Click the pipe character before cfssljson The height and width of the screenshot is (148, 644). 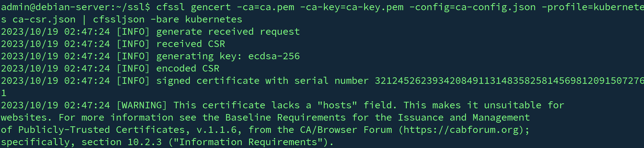click(84, 19)
